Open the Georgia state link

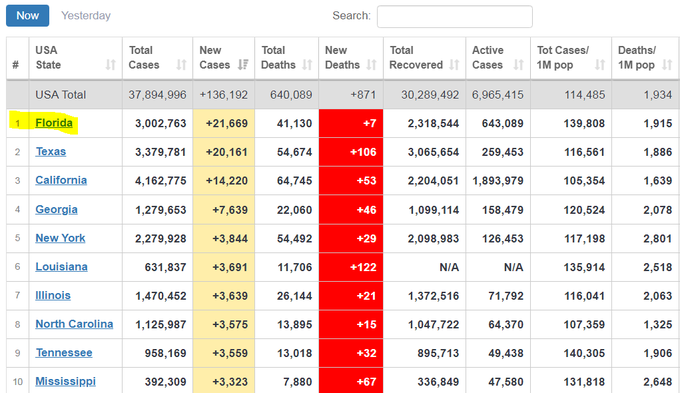click(56, 210)
